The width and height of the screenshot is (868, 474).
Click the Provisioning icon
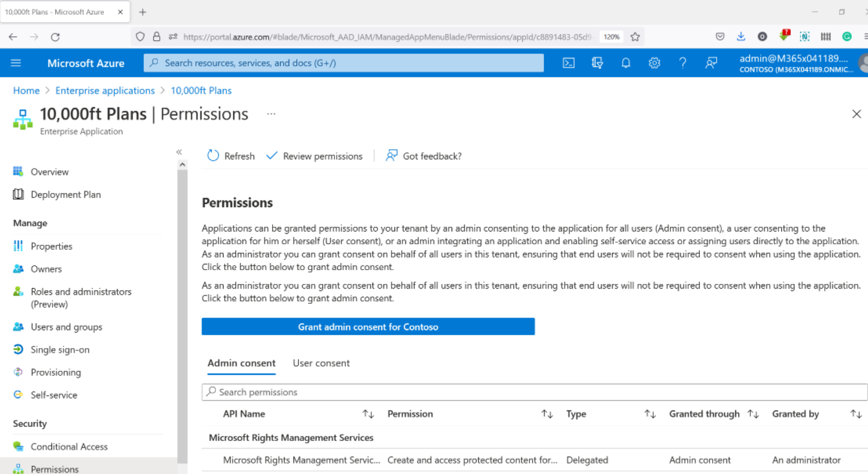point(18,372)
